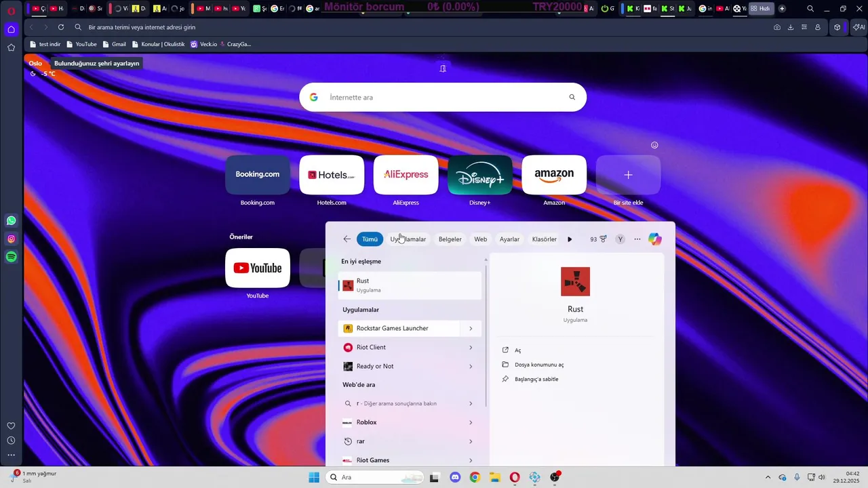Open the Disney+ speed dial tile
Screen dimensions: 868x488
pyautogui.click(x=480, y=175)
